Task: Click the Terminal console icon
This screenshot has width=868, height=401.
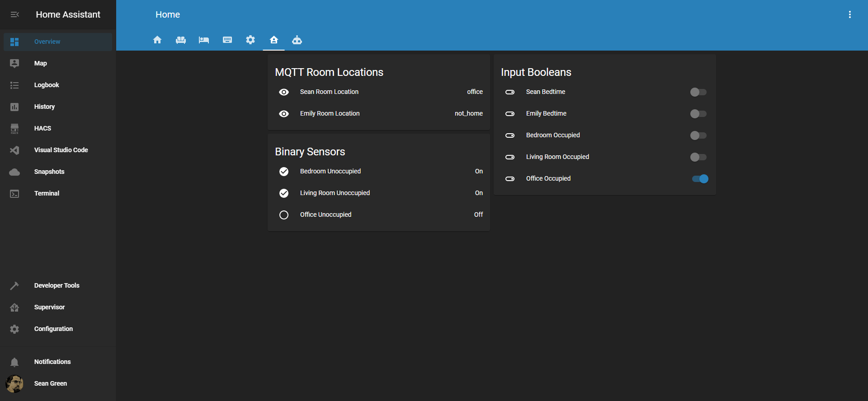Action: tap(14, 193)
